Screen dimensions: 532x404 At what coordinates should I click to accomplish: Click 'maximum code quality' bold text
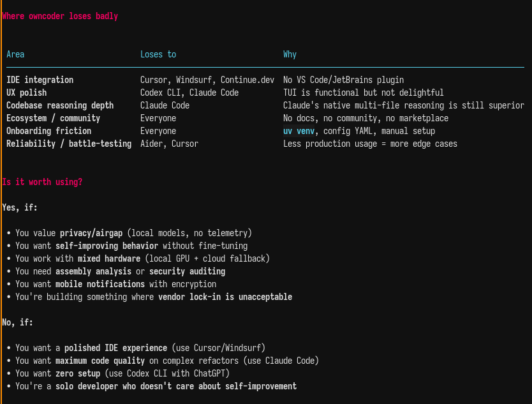[100, 361]
